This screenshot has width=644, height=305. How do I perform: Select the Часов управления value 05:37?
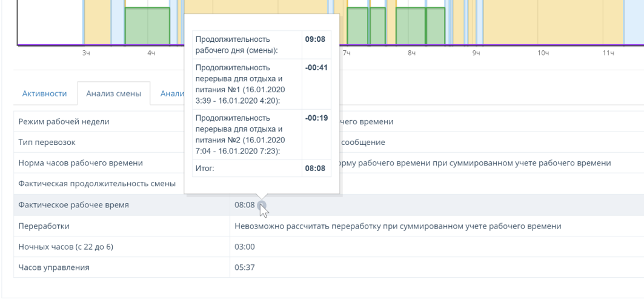244,267
